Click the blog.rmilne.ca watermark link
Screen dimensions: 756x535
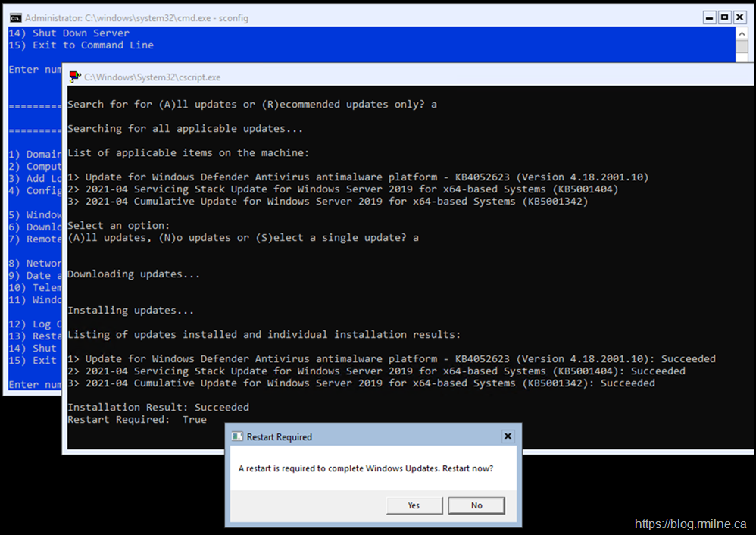tap(691, 524)
